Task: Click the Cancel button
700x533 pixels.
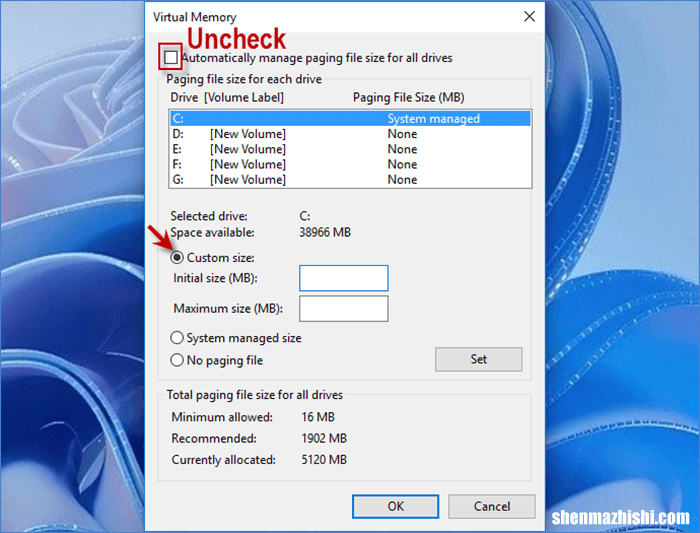Action: point(492,506)
